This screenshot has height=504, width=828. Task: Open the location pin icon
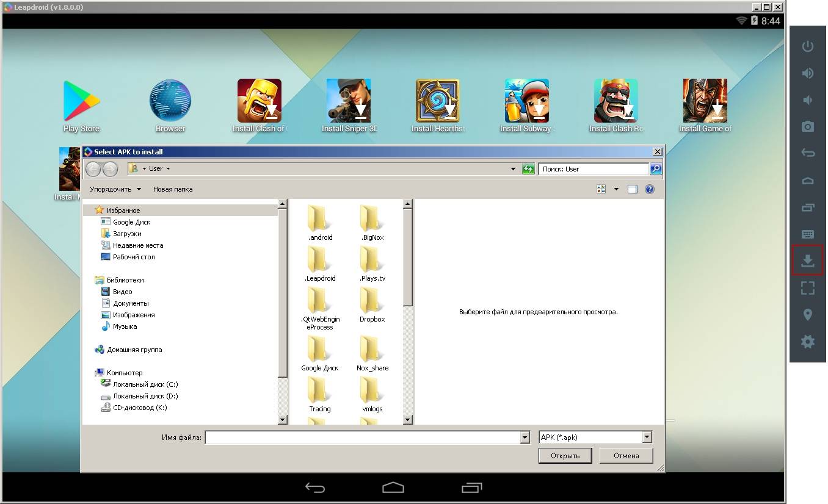[807, 315]
